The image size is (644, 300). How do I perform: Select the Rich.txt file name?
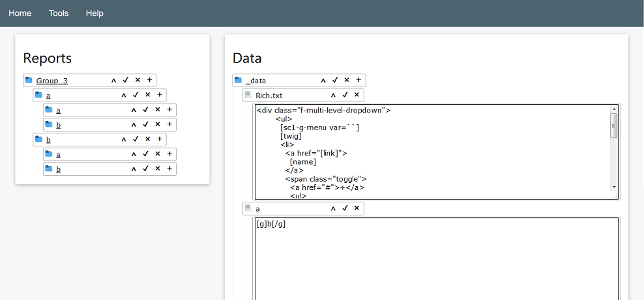point(269,96)
